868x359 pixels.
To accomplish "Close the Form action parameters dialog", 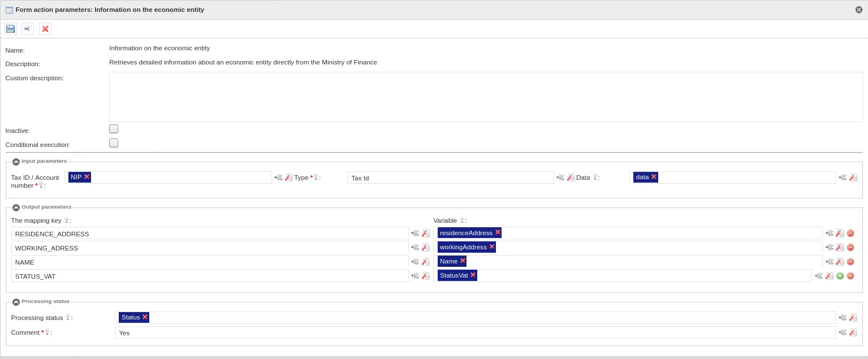I will pos(859,10).
